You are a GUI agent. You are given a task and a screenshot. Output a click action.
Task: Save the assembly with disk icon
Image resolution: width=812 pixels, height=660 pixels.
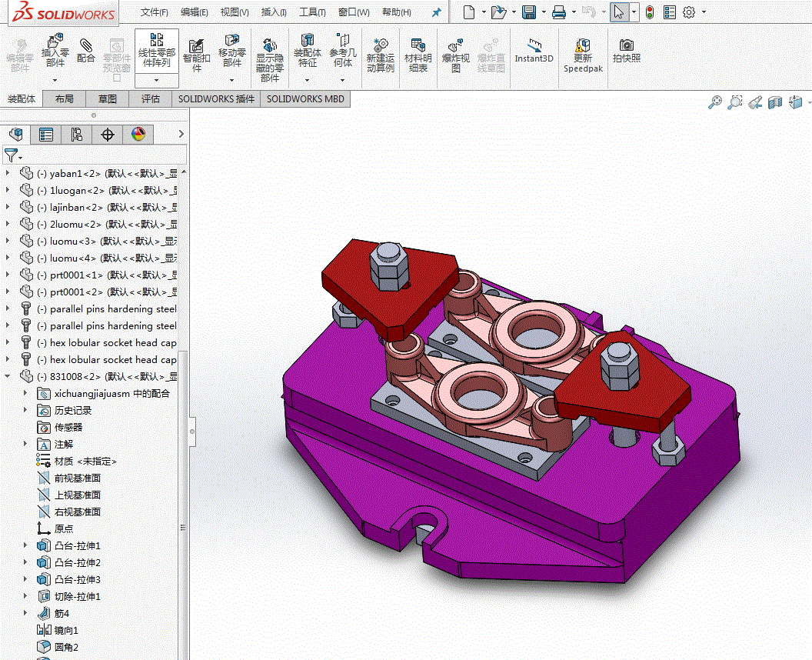coord(529,12)
